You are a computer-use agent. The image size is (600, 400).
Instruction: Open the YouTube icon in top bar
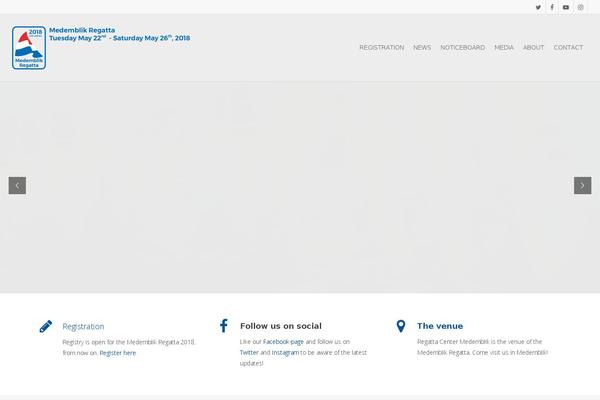coord(566,7)
